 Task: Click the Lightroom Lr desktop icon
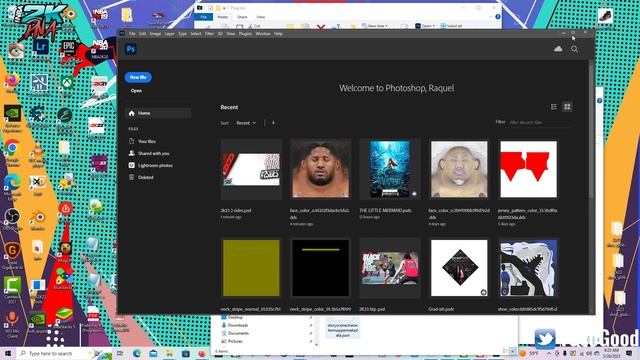(40, 48)
